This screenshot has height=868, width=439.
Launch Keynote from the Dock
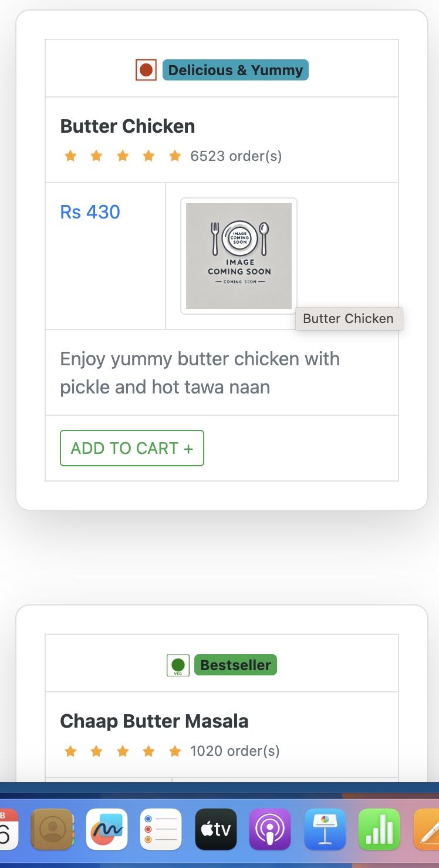pyautogui.click(x=325, y=829)
